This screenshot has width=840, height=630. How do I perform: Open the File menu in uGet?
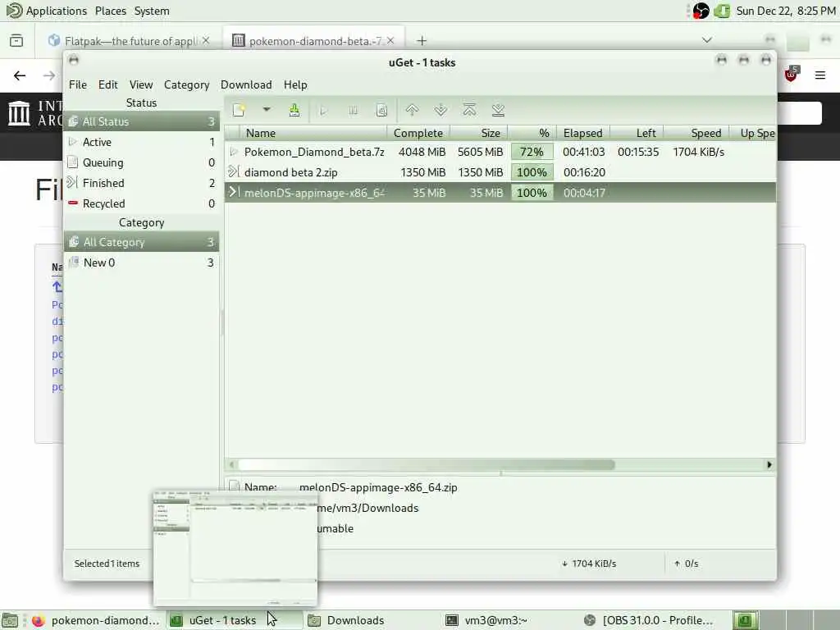point(78,84)
